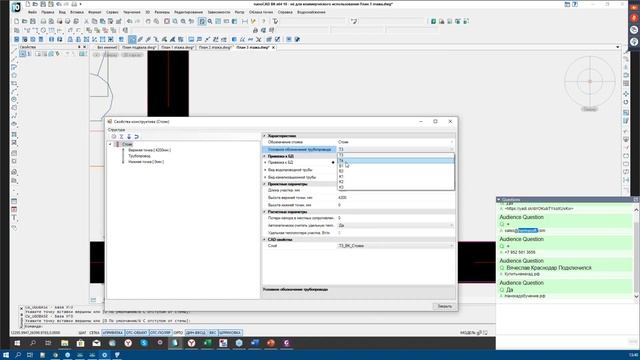This screenshot has height=360, width=640.
Task: Toggle оПРИВЯЗКА object snap in status bar
Action: (113, 333)
